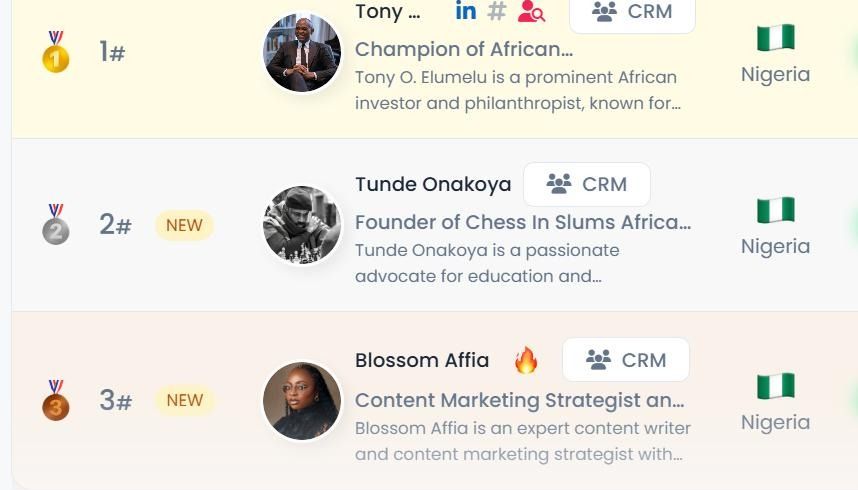858x490 pixels.
Task: Click the fire icon next to Blossom Affia
Action: [526, 361]
